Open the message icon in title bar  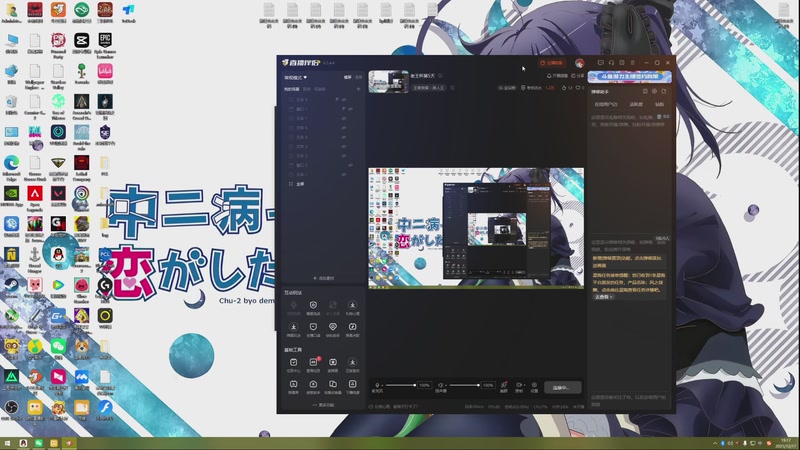click(601, 63)
